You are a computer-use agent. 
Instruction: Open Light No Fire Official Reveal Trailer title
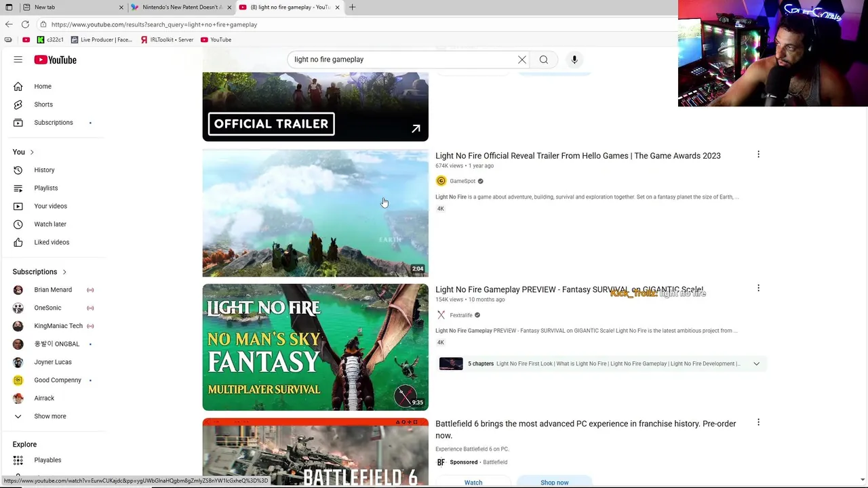tap(578, 156)
